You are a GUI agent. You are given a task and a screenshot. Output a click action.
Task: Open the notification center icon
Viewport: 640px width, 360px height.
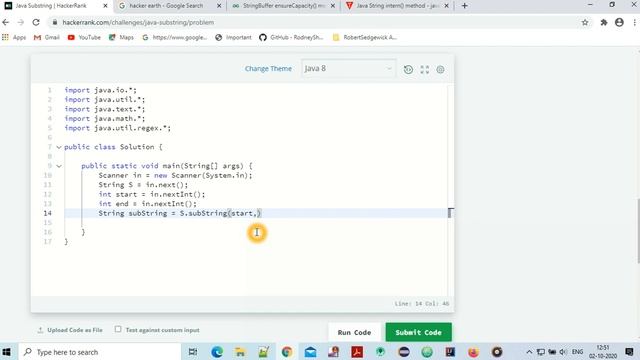629,352
